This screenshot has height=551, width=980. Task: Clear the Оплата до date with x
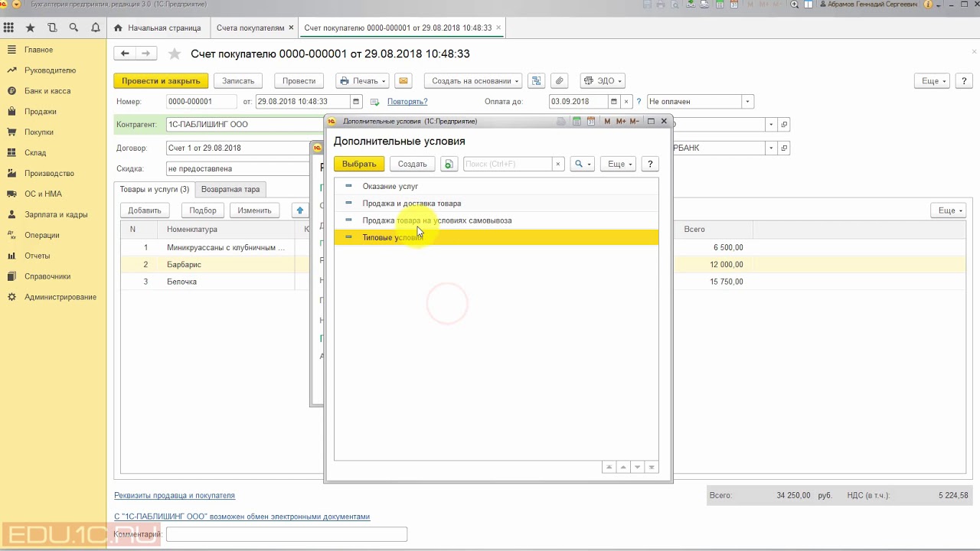626,101
